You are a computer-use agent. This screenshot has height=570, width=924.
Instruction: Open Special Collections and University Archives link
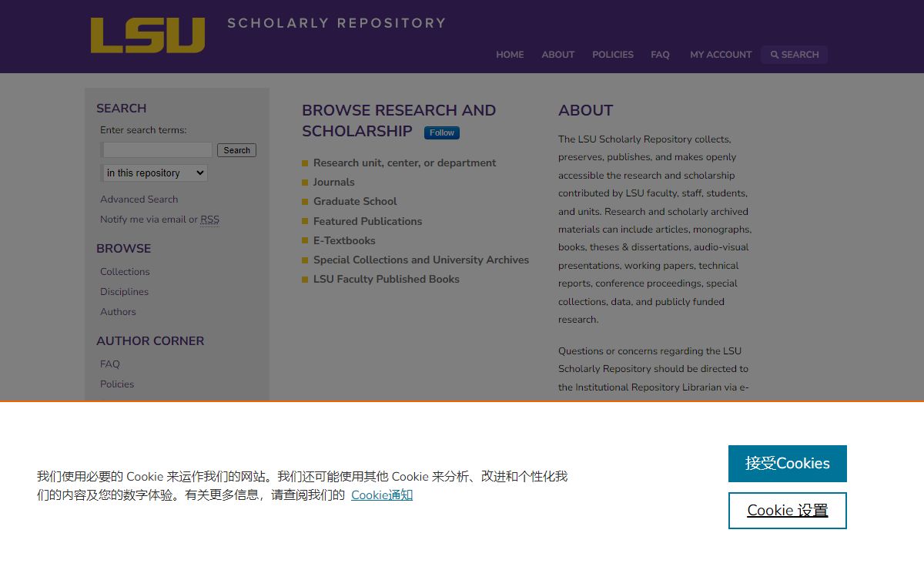click(x=421, y=260)
